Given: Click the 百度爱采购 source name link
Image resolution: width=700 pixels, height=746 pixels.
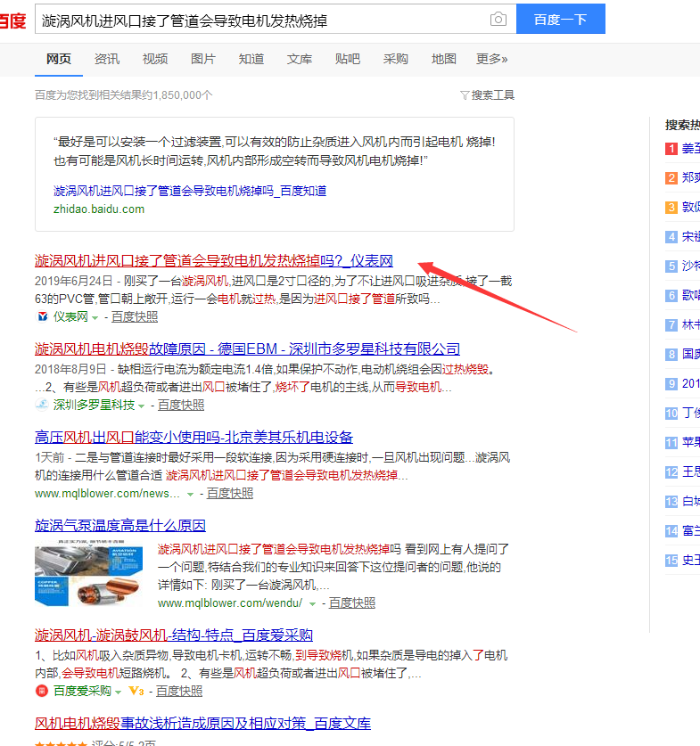Looking at the screenshot, I should [82, 691].
